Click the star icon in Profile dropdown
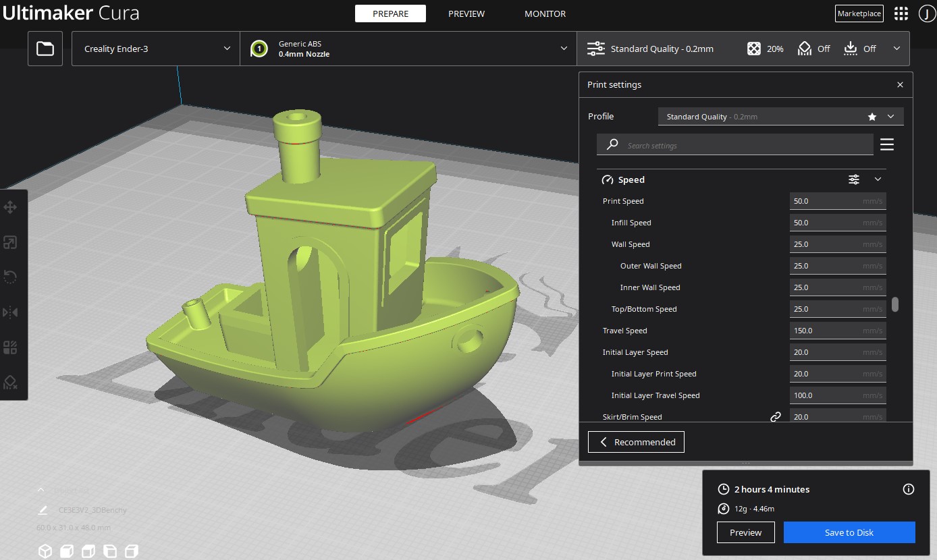 point(872,117)
